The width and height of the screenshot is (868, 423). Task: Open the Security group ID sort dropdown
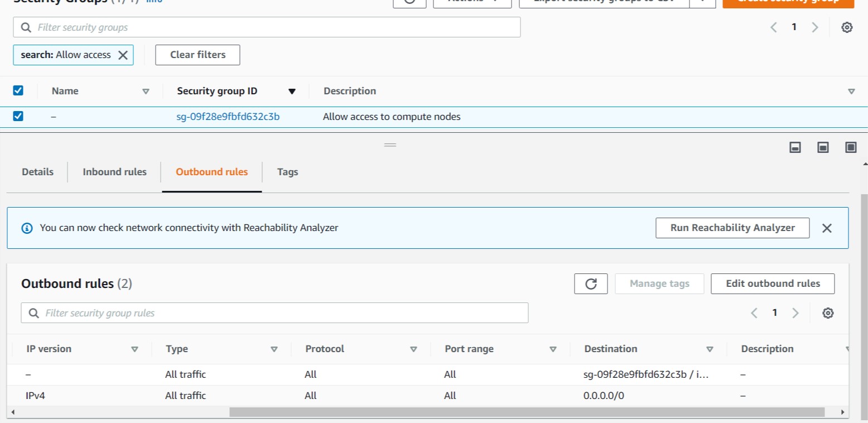pyautogui.click(x=292, y=91)
